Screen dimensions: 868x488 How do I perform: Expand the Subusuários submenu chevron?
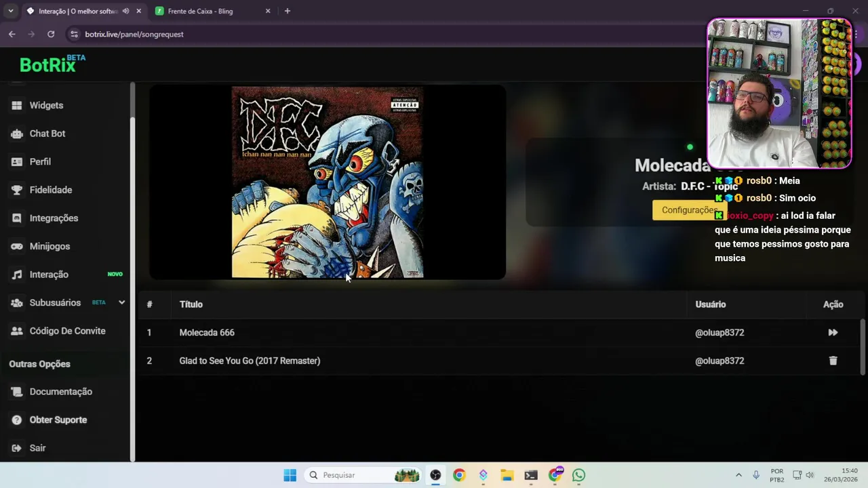[121, 302]
